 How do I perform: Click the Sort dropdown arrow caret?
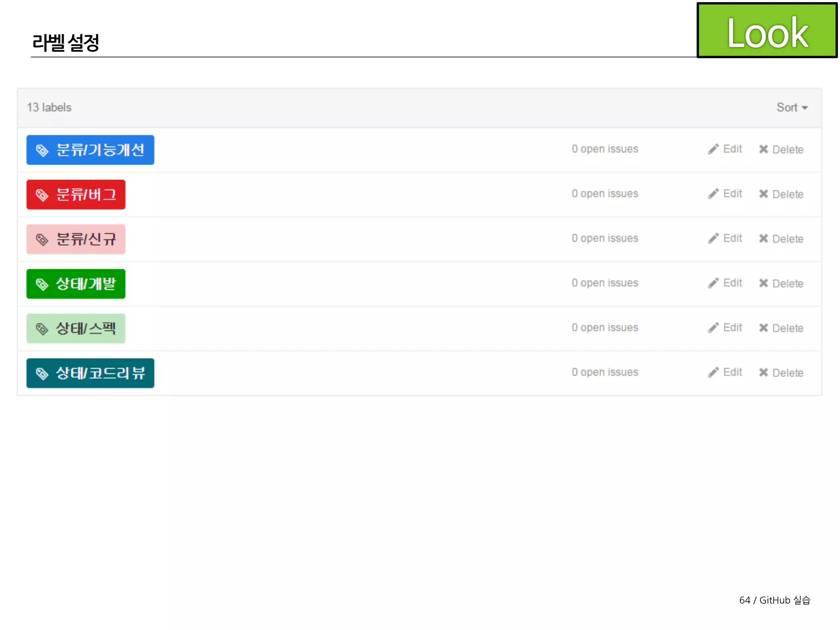(x=805, y=108)
